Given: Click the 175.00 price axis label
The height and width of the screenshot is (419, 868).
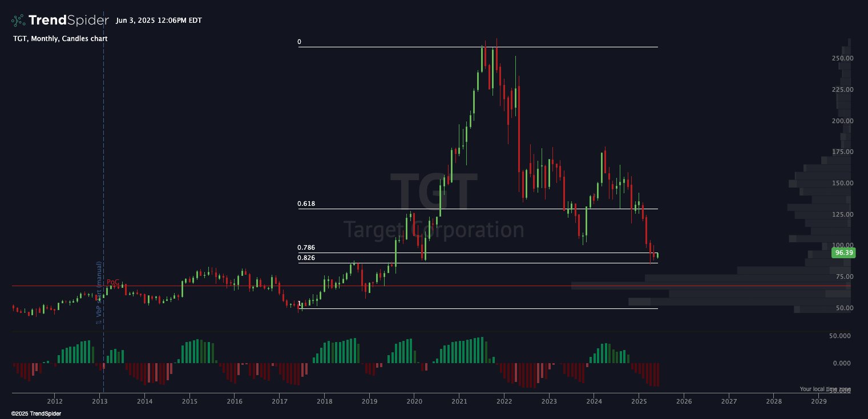Looking at the screenshot, I should (x=842, y=152).
